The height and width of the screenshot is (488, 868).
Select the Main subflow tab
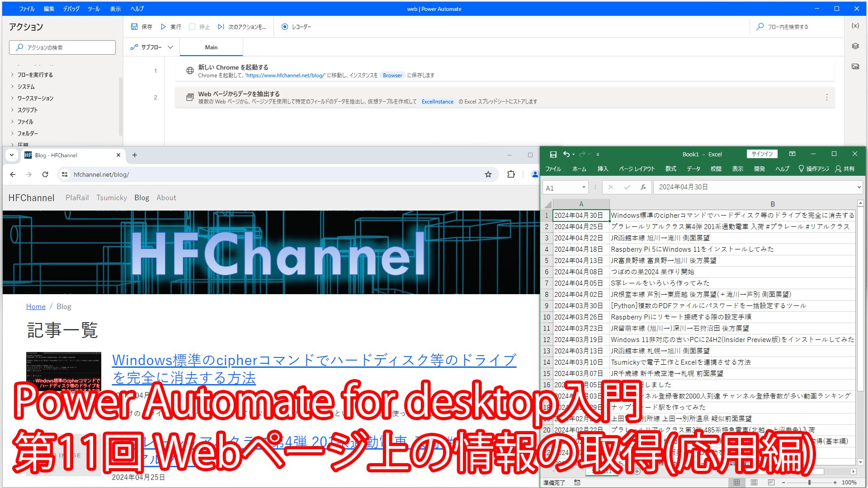tap(211, 47)
